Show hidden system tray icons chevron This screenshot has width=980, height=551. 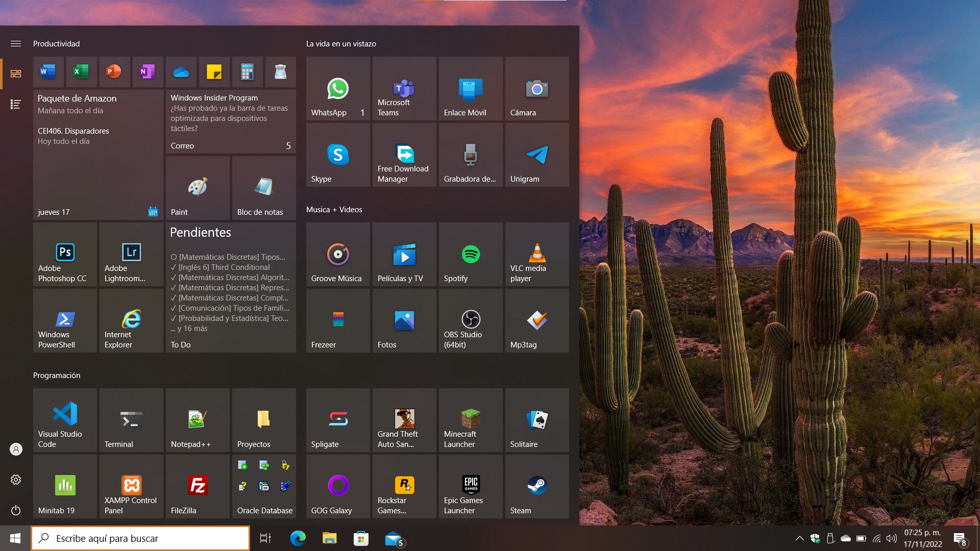click(x=799, y=538)
